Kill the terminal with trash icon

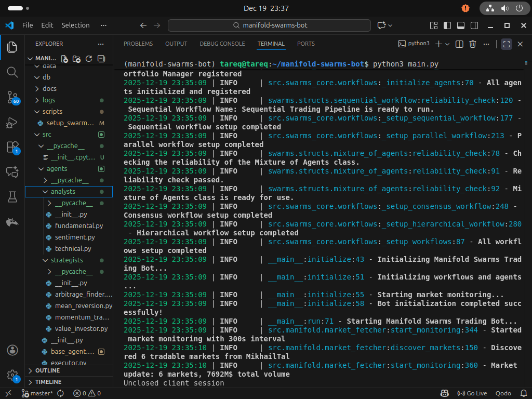tap(473, 44)
